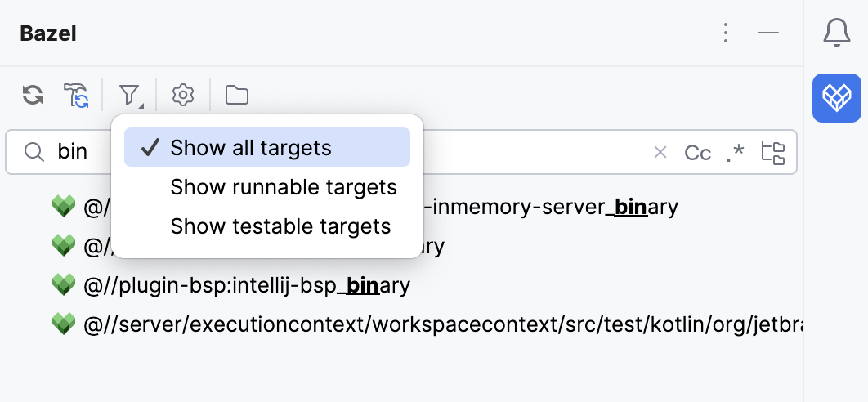Toggle the tree view display icon
This screenshot has width=868, height=402.
[772, 153]
